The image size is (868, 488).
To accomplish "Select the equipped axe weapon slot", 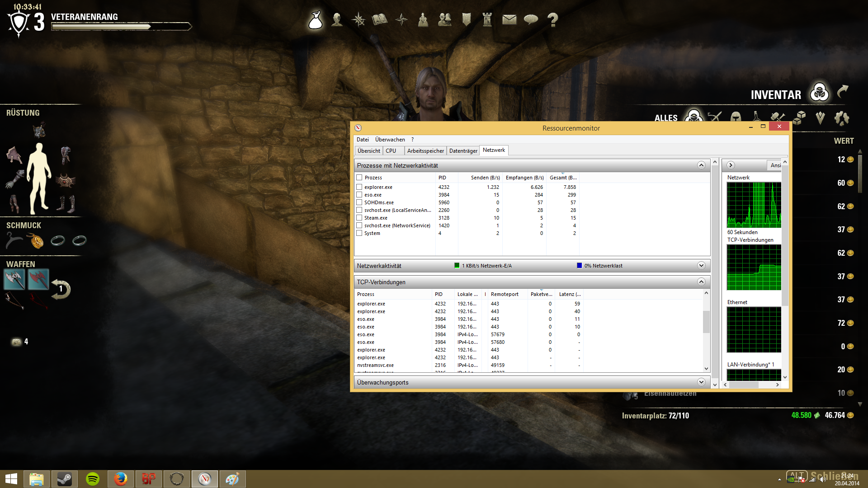I will (x=14, y=280).
